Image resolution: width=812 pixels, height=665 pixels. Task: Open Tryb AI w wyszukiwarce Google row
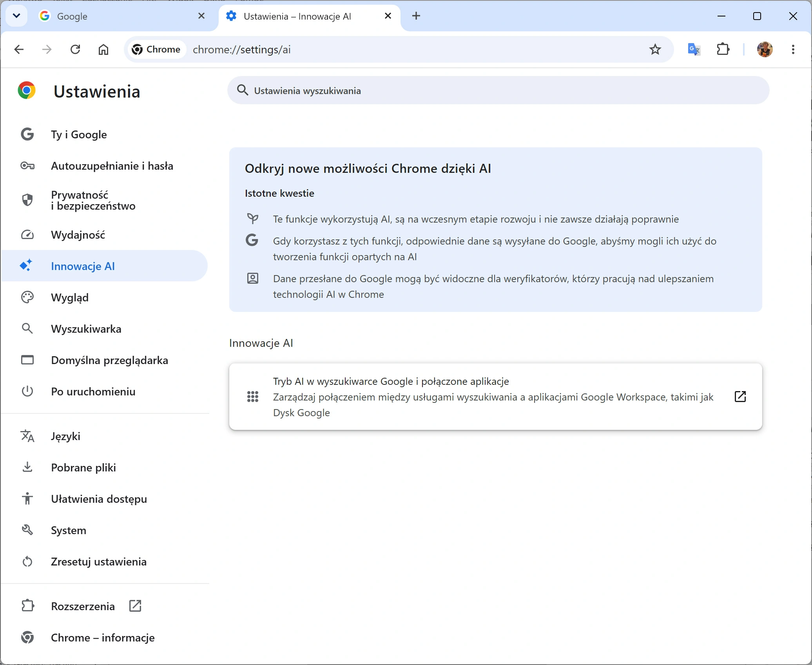tap(495, 397)
